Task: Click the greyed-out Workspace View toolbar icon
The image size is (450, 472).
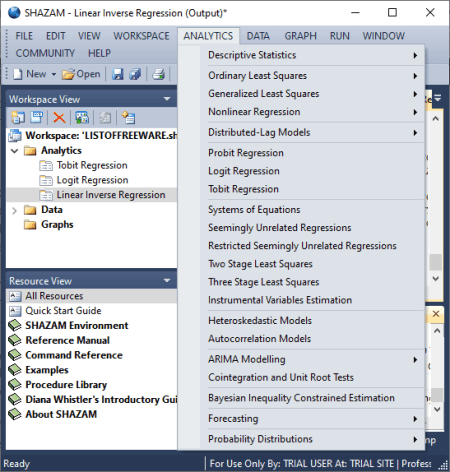Action: tap(105, 117)
